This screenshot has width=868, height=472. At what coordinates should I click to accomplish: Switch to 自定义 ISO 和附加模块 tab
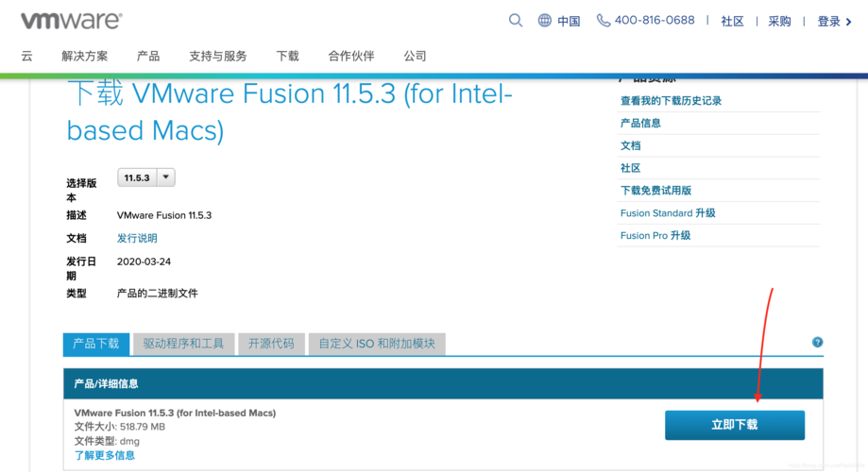coord(377,344)
